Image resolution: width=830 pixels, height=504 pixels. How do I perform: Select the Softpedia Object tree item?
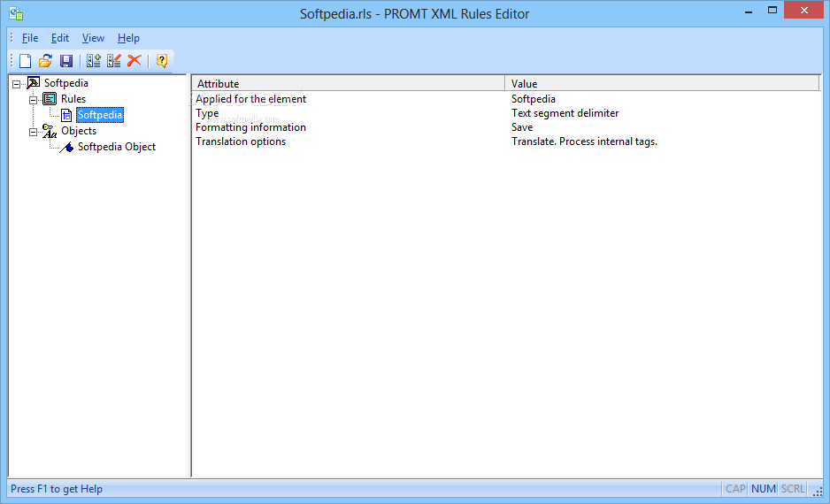click(x=117, y=147)
